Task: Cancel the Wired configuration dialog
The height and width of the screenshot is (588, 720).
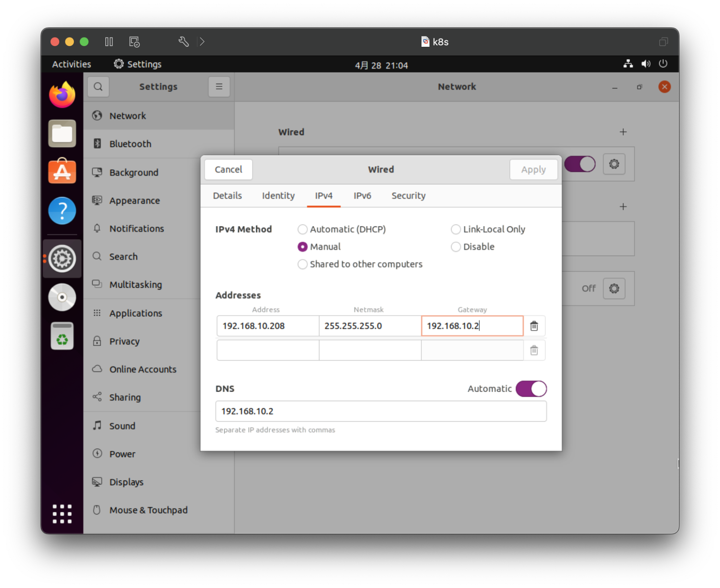Action: [x=228, y=169]
